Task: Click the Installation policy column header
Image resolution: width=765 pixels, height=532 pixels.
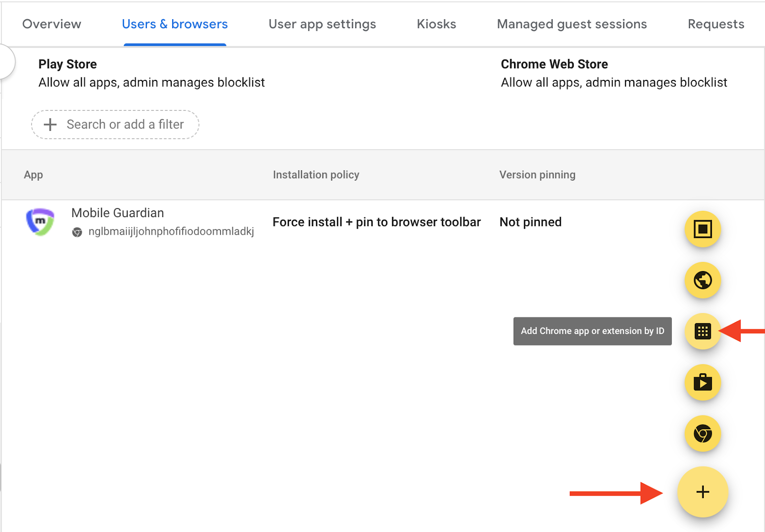Action: (x=316, y=175)
